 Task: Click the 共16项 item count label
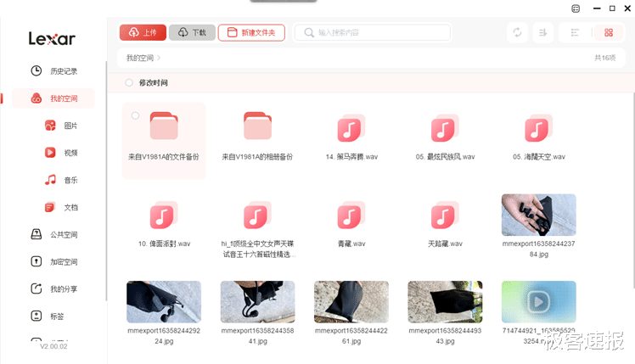[604, 58]
